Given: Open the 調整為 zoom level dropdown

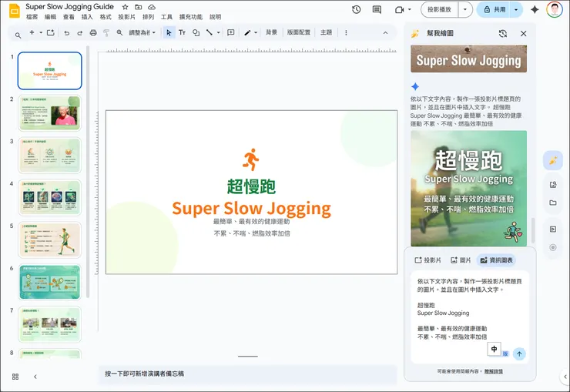Looking at the screenshot, I should click(142, 32).
